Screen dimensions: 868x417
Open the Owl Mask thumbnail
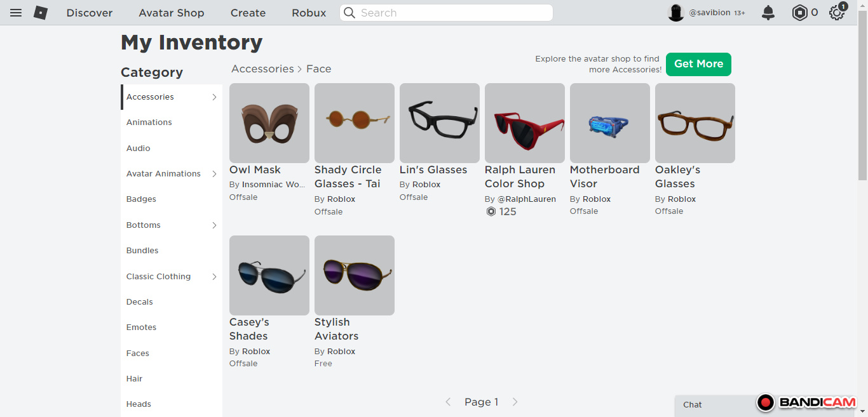pos(269,123)
